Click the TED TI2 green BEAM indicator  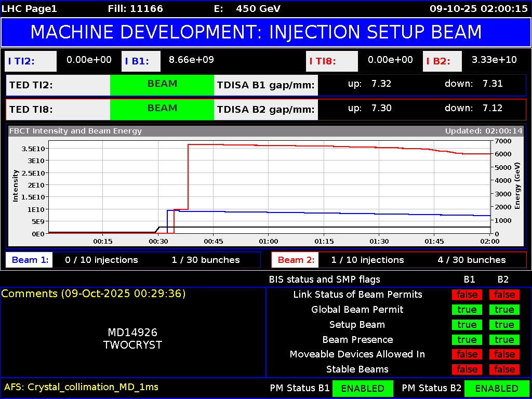[162, 85]
